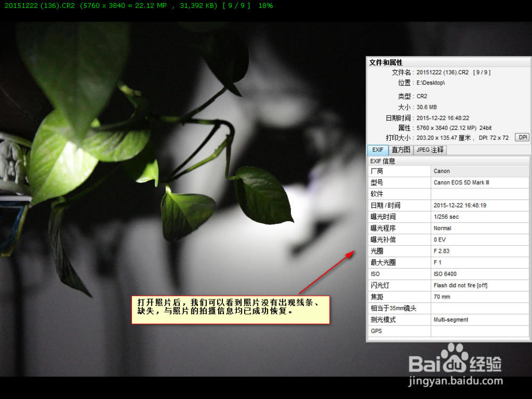532x399 pixels.
Task: Click the green filename text in top bar
Action: (x=39, y=6)
